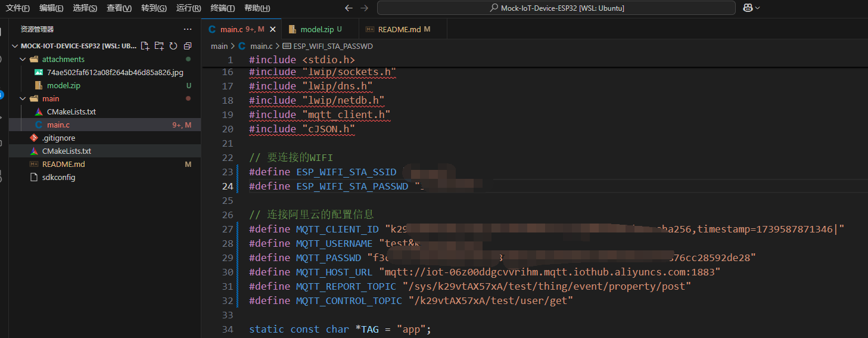Image resolution: width=868 pixels, height=338 pixels.
Task: Go back using the navigation arrow
Action: coord(350,8)
